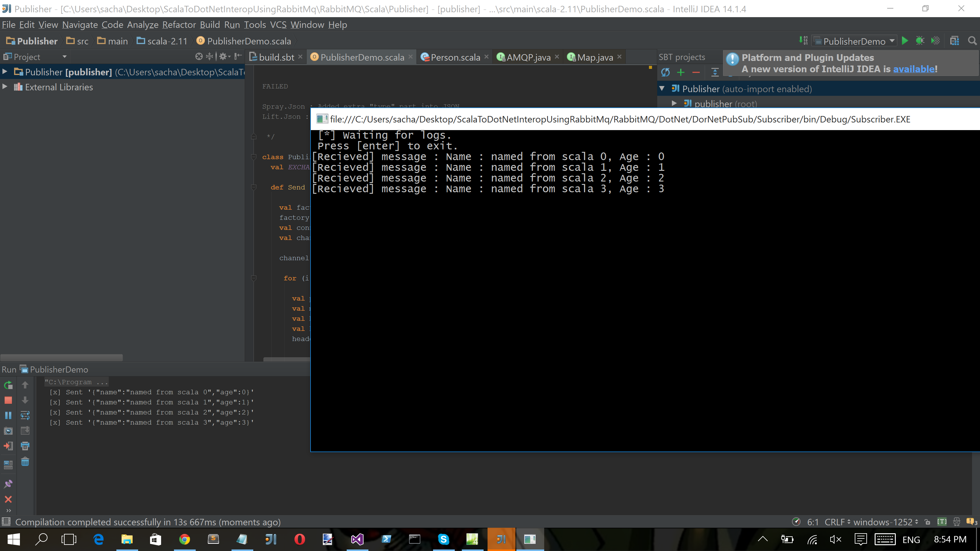The width and height of the screenshot is (980, 551).
Task: Toggle tool window buttons in status bar corner
Action: 6,521
